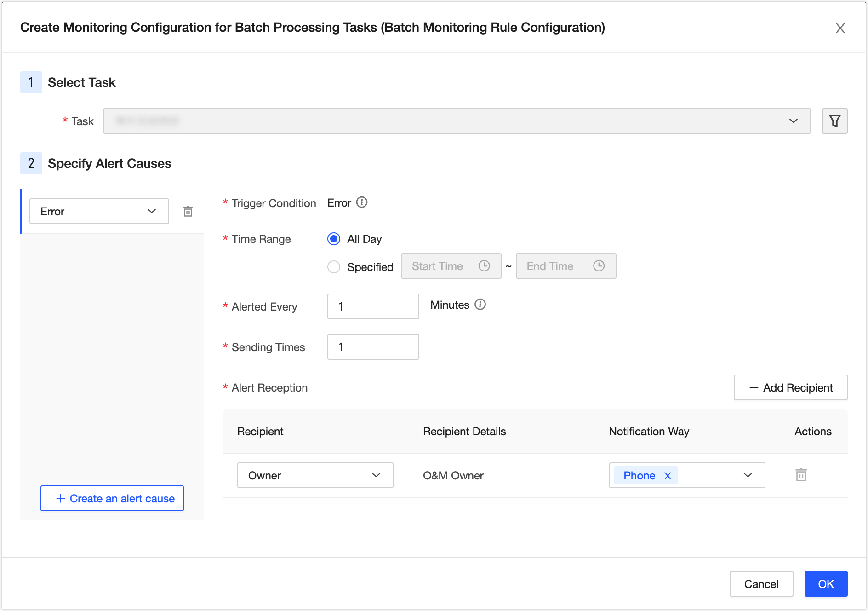868x611 pixels.
Task: Click the Start Time field
Action: pos(451,266)
